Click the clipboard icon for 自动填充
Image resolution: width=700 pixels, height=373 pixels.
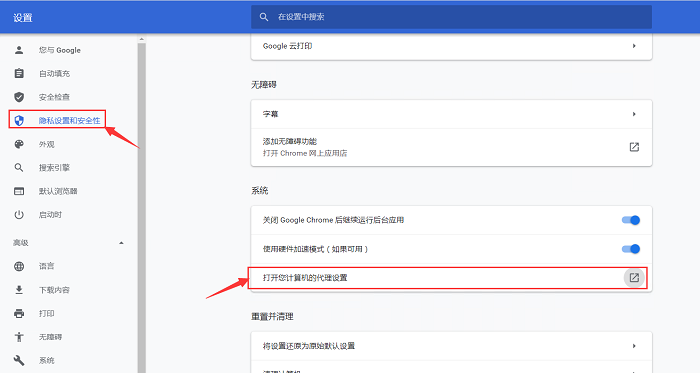[19, 73]
